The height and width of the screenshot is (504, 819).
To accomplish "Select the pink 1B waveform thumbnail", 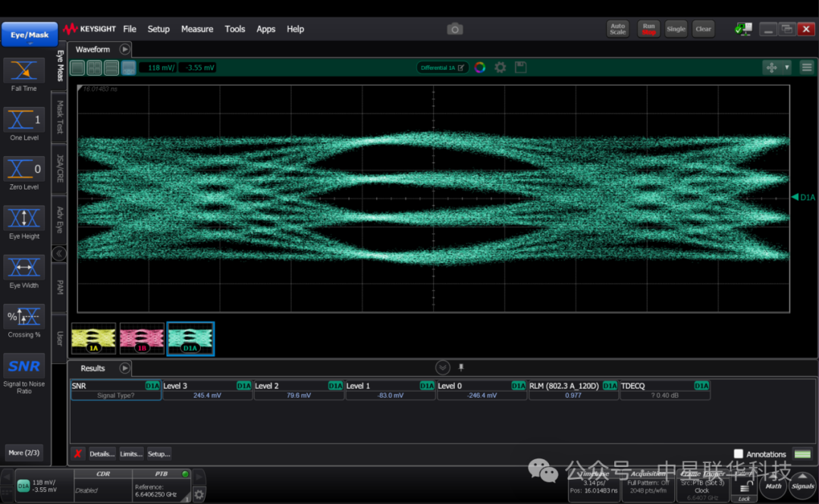I will pos(142,339).
